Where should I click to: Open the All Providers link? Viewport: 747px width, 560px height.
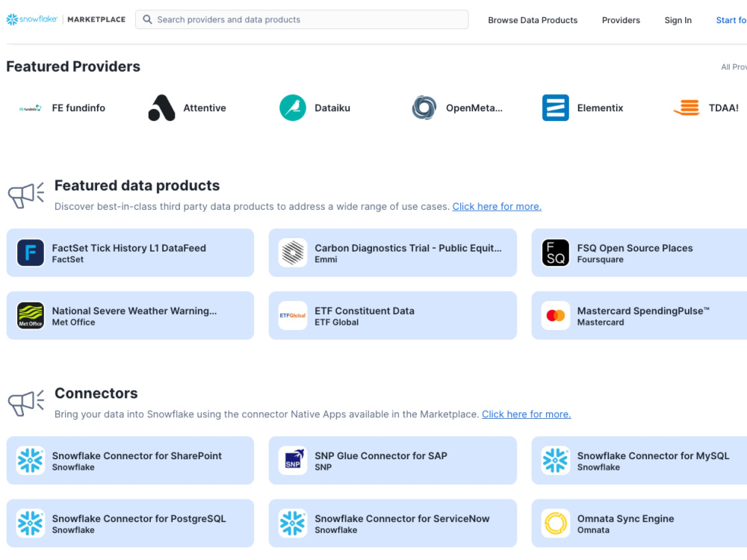pyautogui.click(x=734, y=67)
